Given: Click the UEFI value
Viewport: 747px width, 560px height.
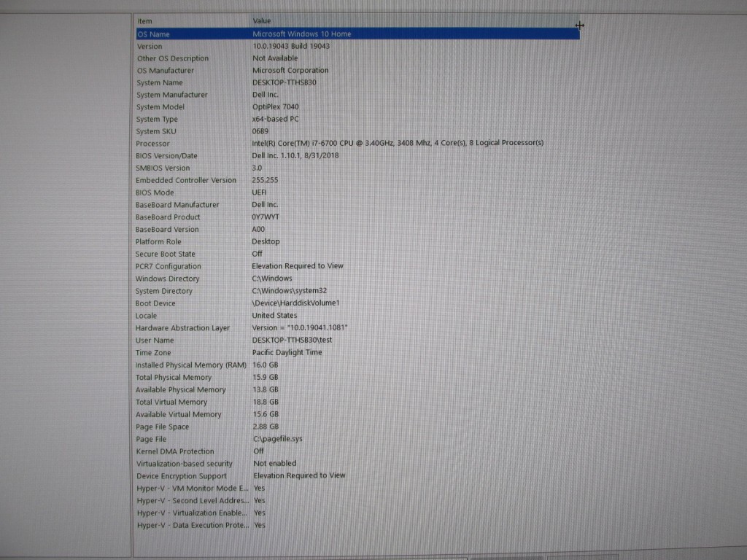Looking at the screenshot, I should coord(259,192).
